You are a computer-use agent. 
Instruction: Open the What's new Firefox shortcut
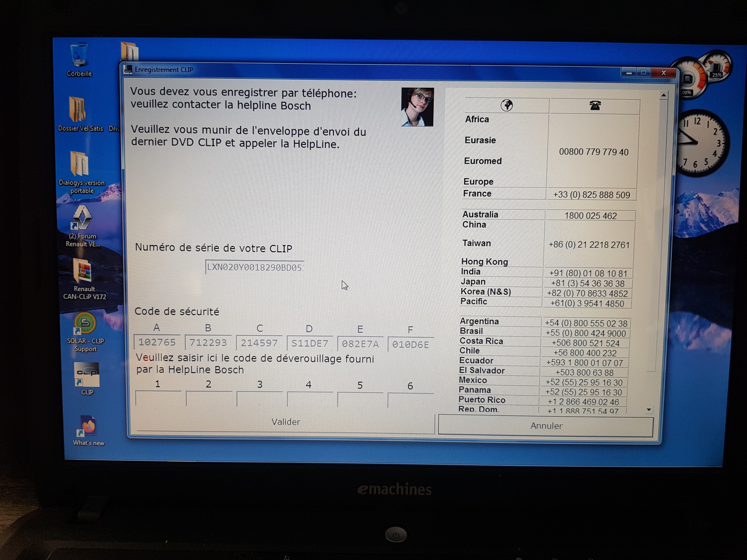point(88,427)
